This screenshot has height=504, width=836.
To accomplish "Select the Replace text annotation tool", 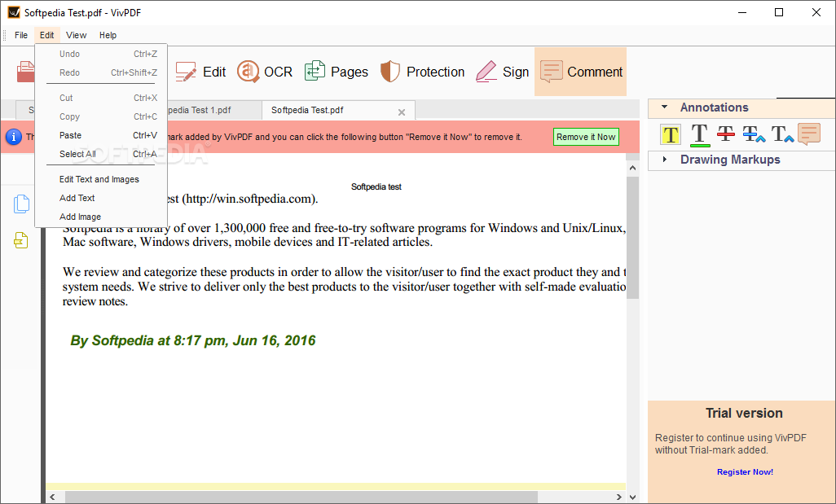I will coord(754,134).
